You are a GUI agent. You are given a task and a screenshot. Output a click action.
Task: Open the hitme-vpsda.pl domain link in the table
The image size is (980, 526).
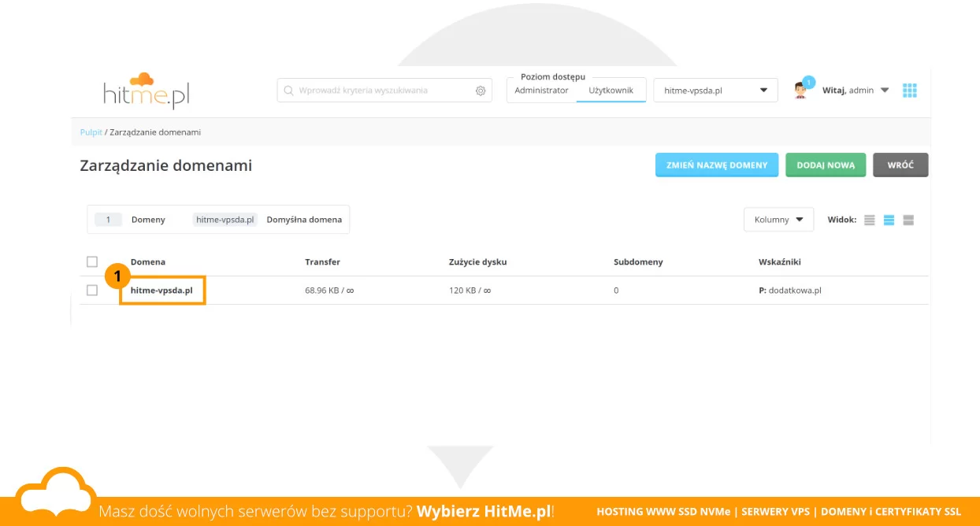click(x=161, y=290)
